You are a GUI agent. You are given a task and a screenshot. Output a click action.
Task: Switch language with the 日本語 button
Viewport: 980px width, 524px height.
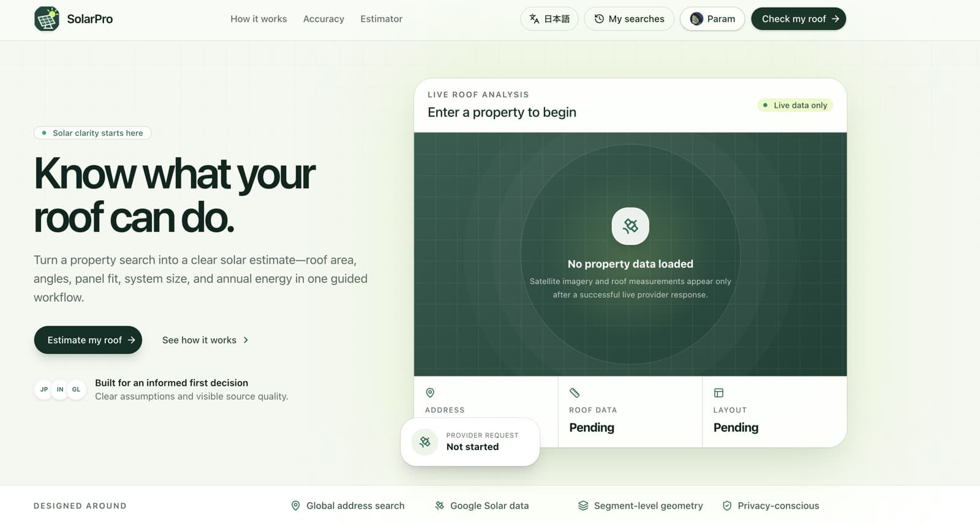[549, 19]
